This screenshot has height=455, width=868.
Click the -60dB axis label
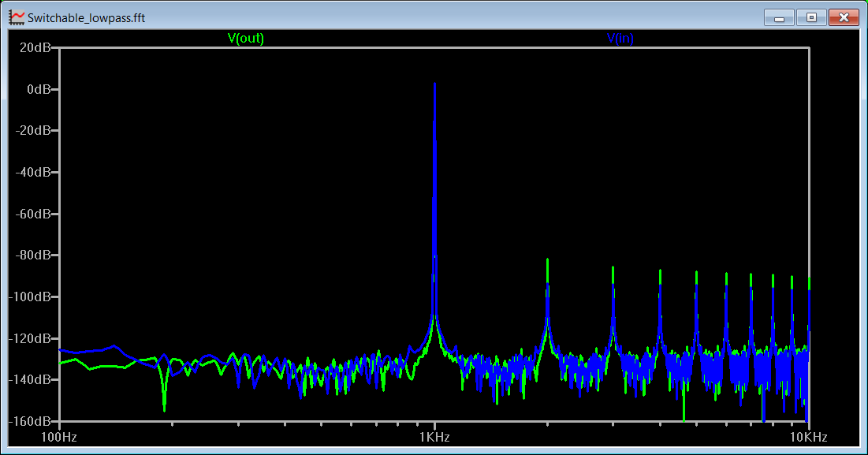(33, 214)
